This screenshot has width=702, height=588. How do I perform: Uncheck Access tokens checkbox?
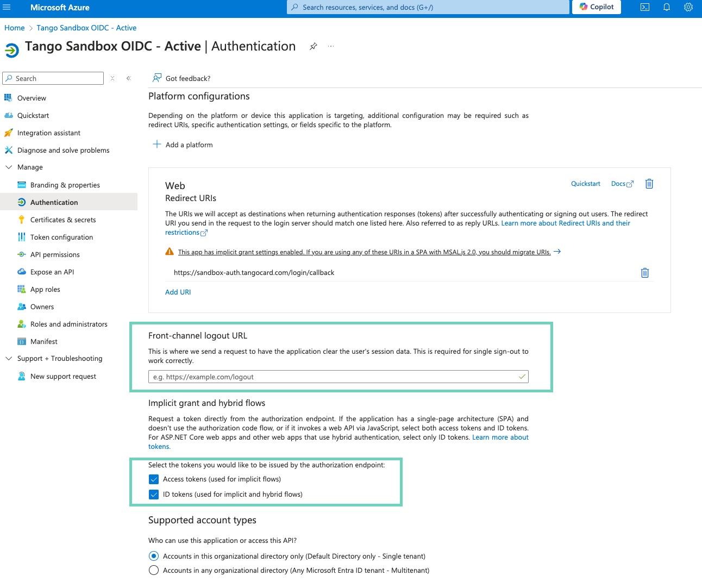coord(154,479)
